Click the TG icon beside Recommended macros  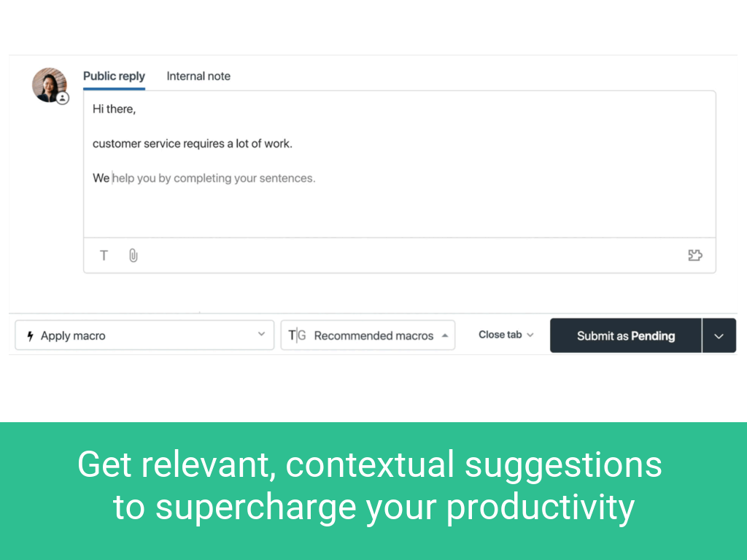pyautogui.click(x=297, y=335)
